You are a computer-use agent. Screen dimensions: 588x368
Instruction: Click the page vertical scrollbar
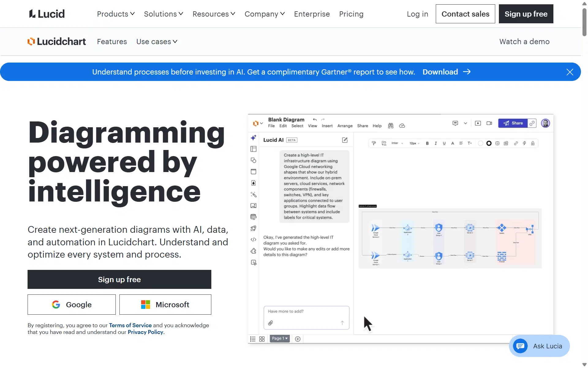tap(584, 23)
